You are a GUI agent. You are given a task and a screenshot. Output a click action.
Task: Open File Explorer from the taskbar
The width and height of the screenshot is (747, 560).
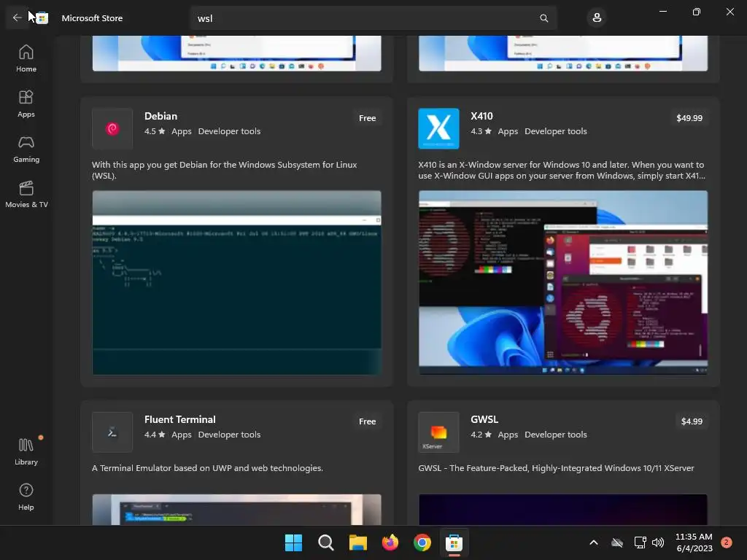pyautogui.click(x=357, y=542)
